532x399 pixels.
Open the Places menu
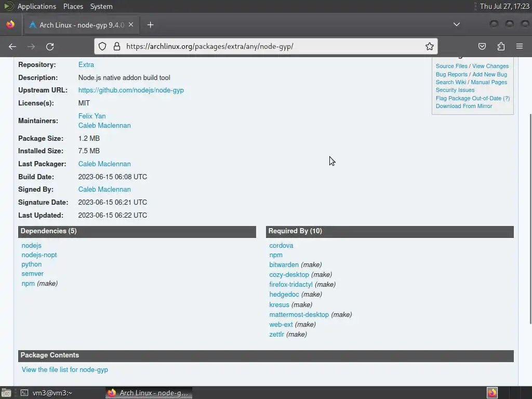(73, 6)
